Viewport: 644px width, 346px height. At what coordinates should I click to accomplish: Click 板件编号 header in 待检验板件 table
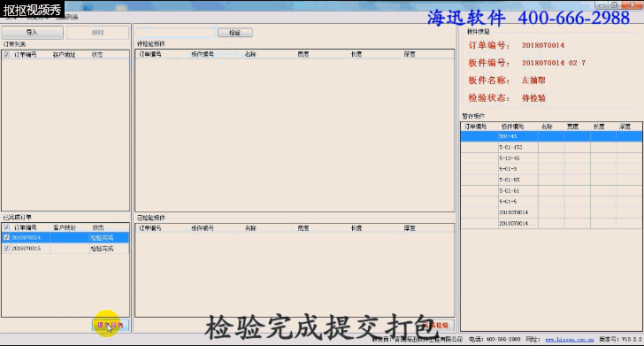203,54
